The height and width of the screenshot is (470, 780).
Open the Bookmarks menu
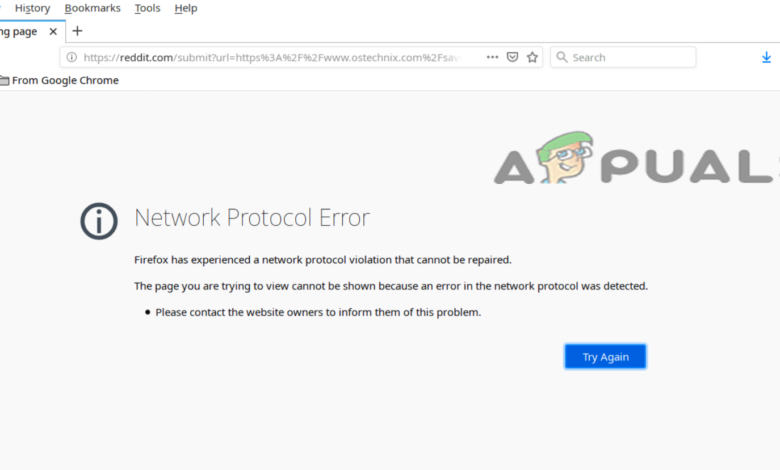coord(92,8)
